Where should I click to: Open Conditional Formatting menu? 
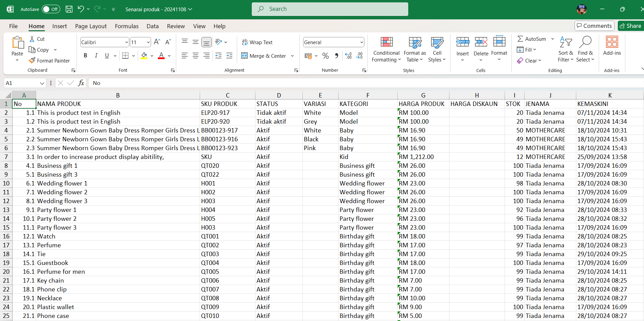tap(386, 50)
